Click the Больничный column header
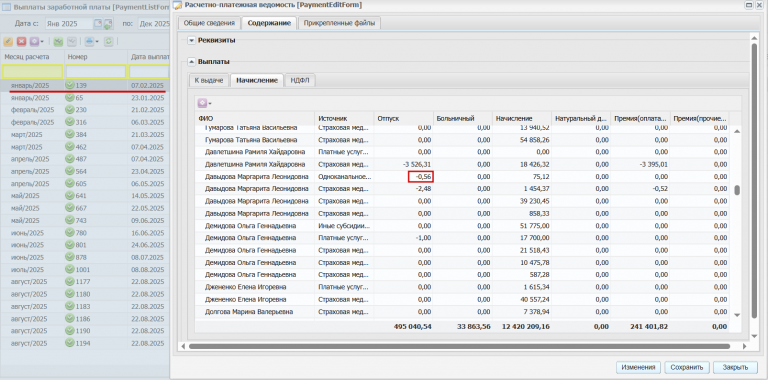Viewport: 768px width, 380px height. tap(463, 119)
